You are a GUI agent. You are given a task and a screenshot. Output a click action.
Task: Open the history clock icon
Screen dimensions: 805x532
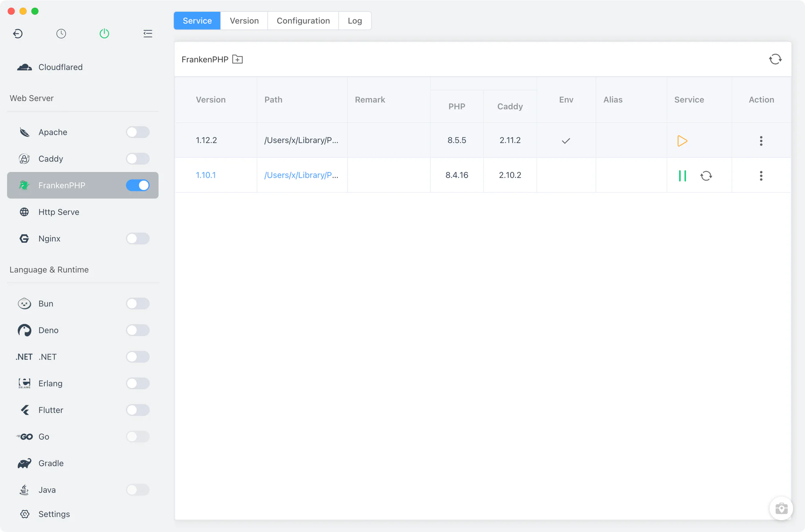(x=61, y=33)
